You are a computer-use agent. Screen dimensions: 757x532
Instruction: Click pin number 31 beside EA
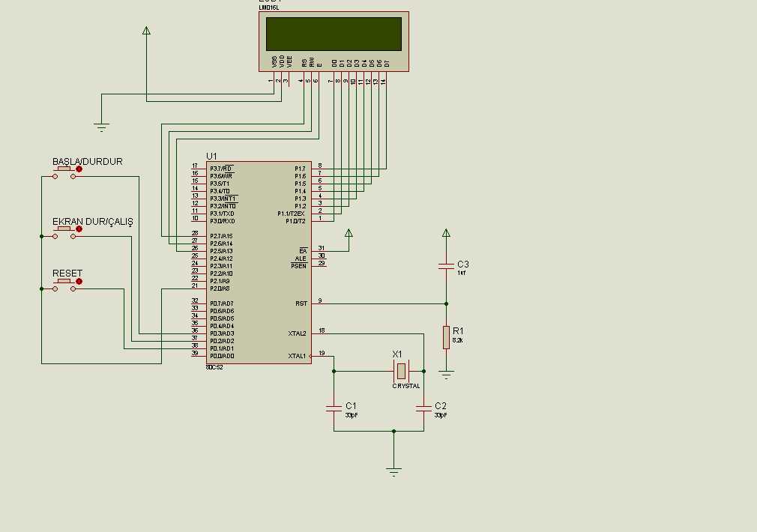click(322, 248)
